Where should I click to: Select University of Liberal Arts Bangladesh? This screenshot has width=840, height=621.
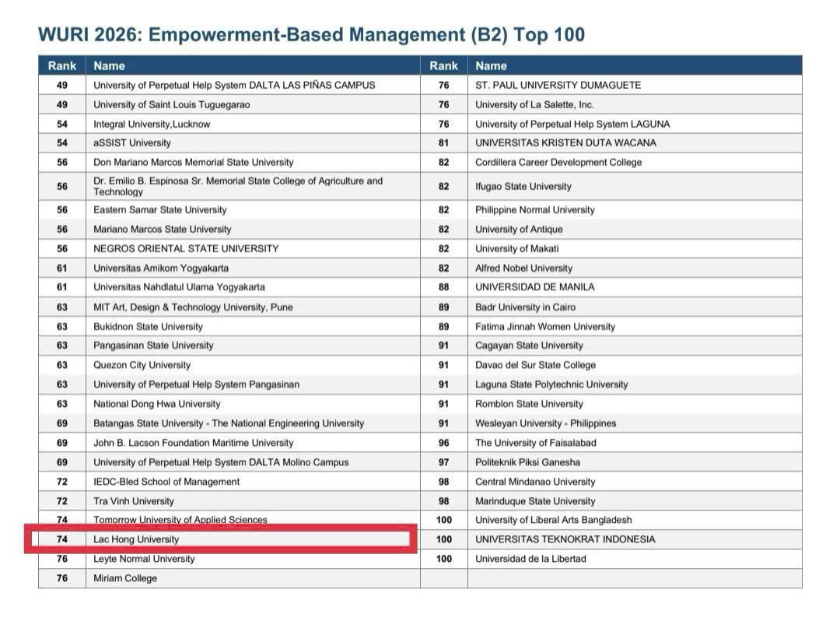(x=554, y=520)
